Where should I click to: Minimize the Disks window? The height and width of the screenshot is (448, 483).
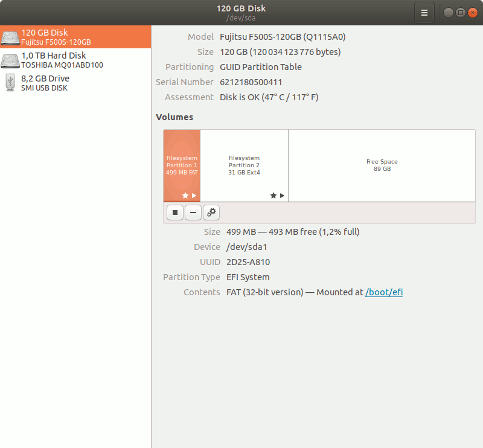click(x=448, y=13)
